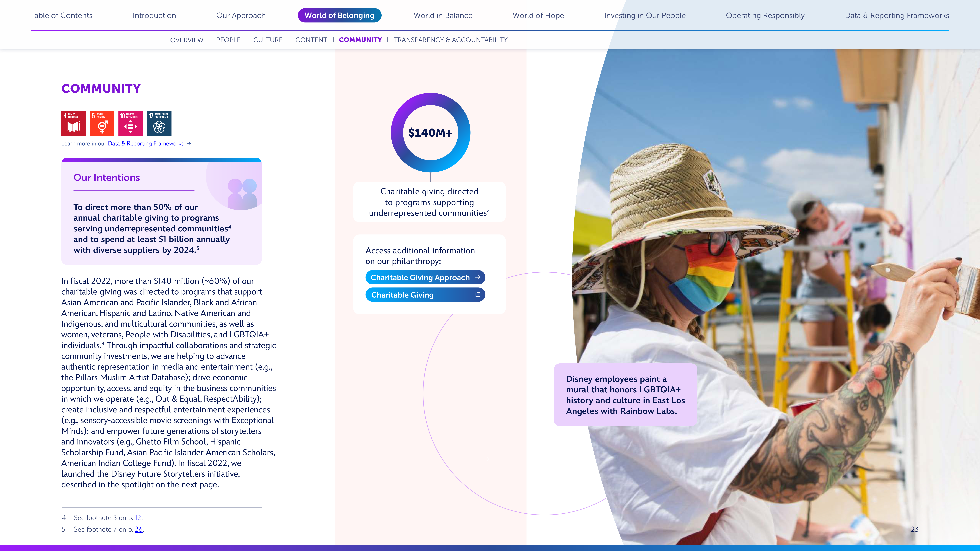Screen dimensions: 980x551
Task: Navigate to Investing in Our People
Action: (x=645, y=16)
